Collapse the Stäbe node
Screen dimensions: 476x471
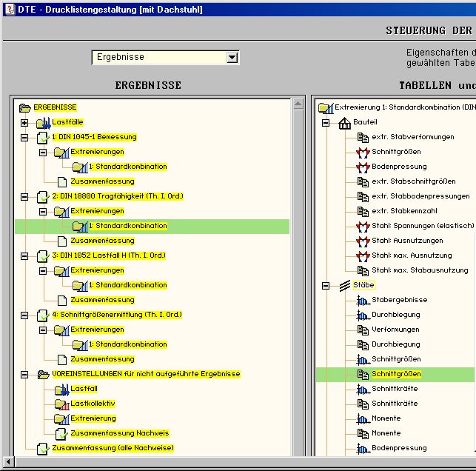[x=326, y=285]
